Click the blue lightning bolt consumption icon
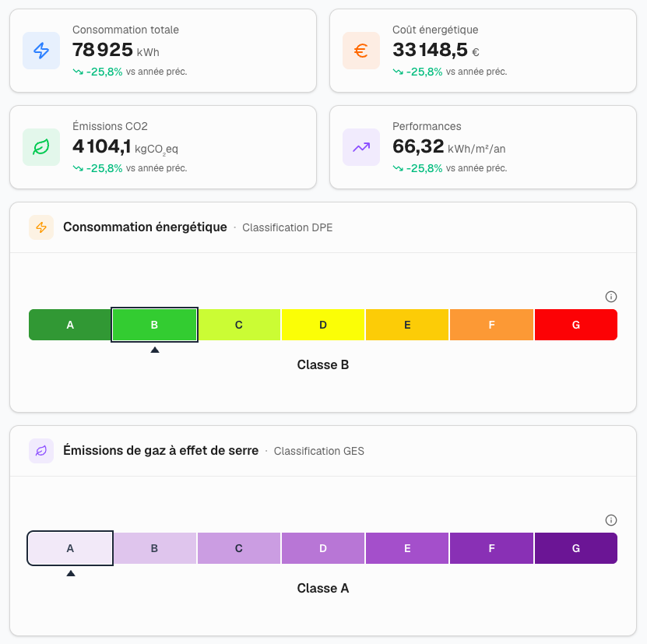The height and width of the screenshot is (644, 647). (41, 51)
